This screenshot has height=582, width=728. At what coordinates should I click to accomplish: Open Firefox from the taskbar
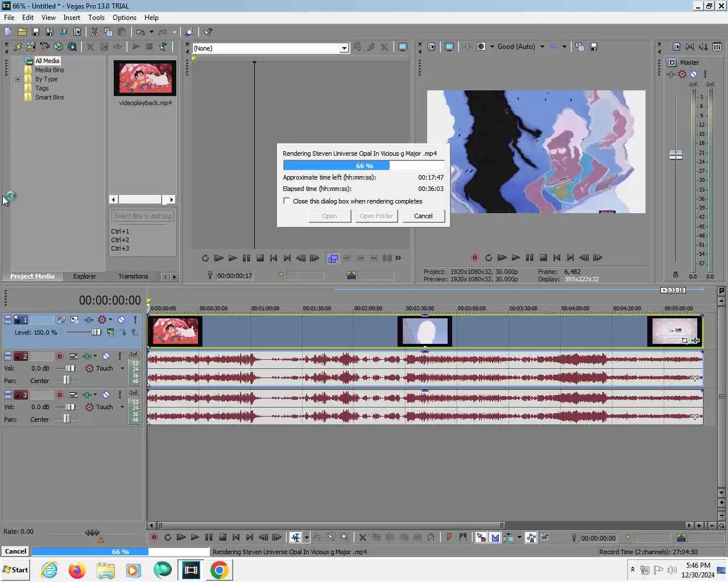[77, 570]
